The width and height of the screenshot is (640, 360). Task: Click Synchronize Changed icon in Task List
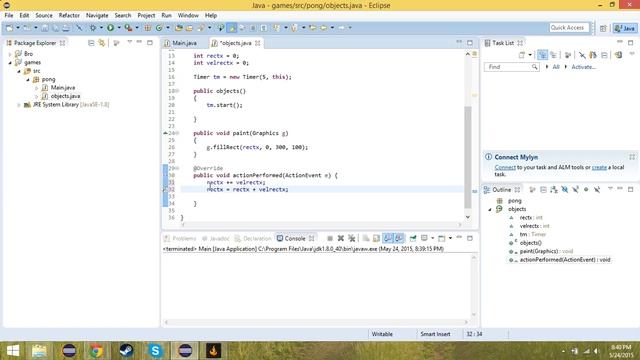(618, 55)
